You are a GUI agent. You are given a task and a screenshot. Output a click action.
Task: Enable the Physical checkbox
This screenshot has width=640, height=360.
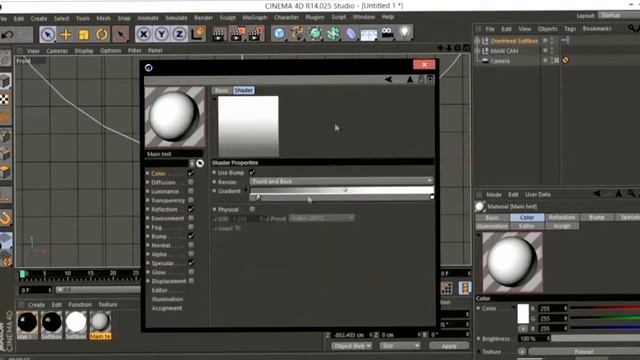click(x=252, y=209)
